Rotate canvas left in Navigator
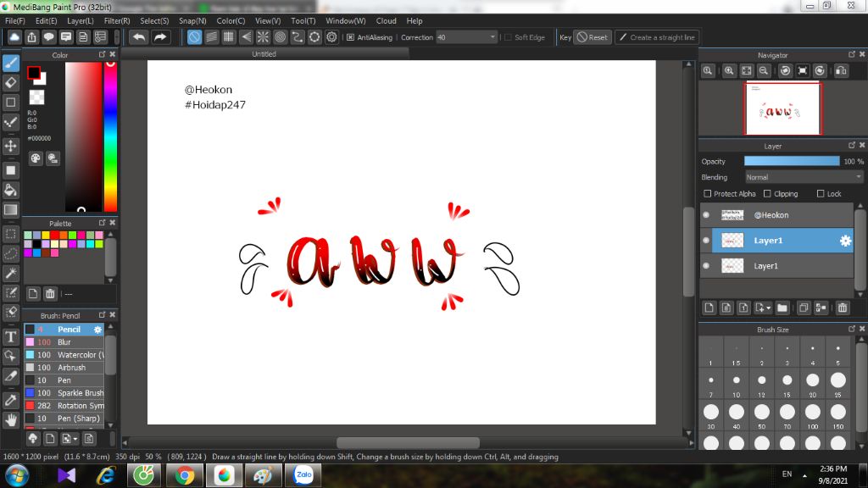 (x=785, y=71)
